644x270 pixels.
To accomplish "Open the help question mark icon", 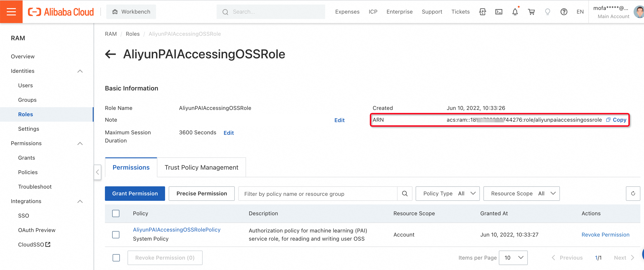I will click(x=564, y=12).
